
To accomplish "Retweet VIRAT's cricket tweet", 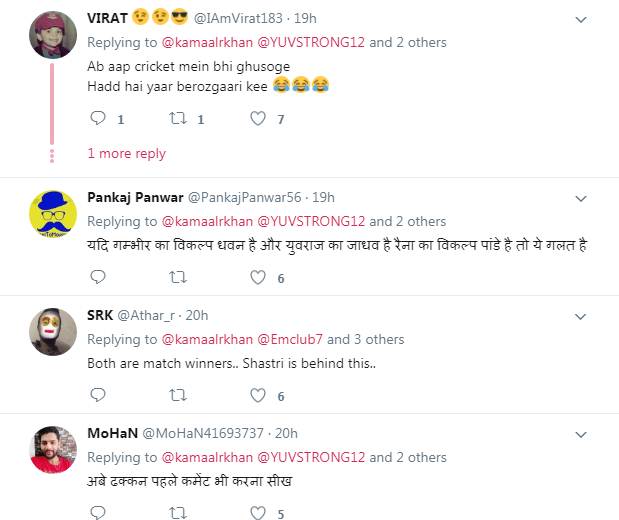I will pyautogui.click(x=177, y=119).
